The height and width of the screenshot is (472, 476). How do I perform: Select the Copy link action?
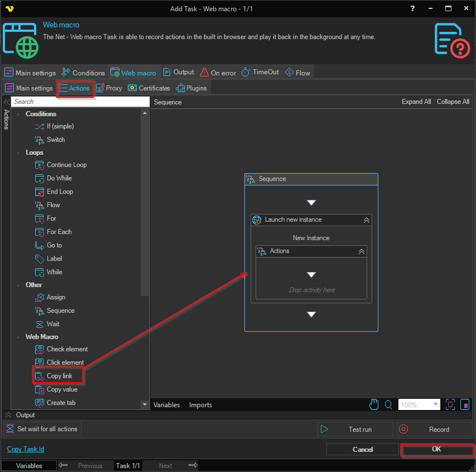[59, 376]
